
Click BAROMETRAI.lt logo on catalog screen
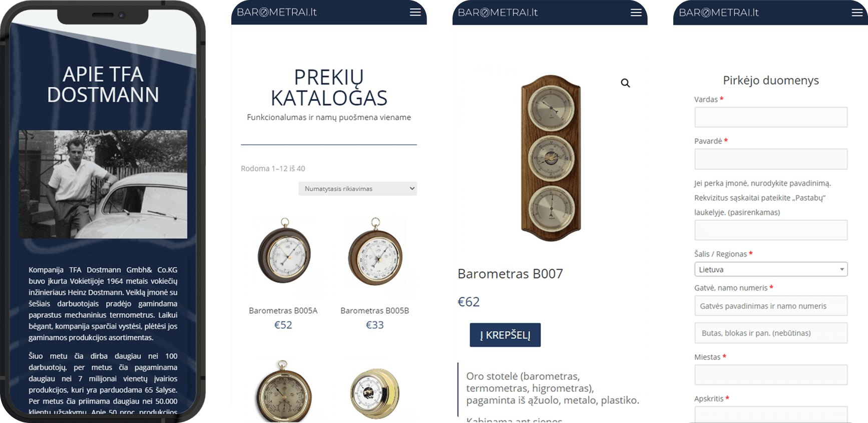[x=277, y=12]
